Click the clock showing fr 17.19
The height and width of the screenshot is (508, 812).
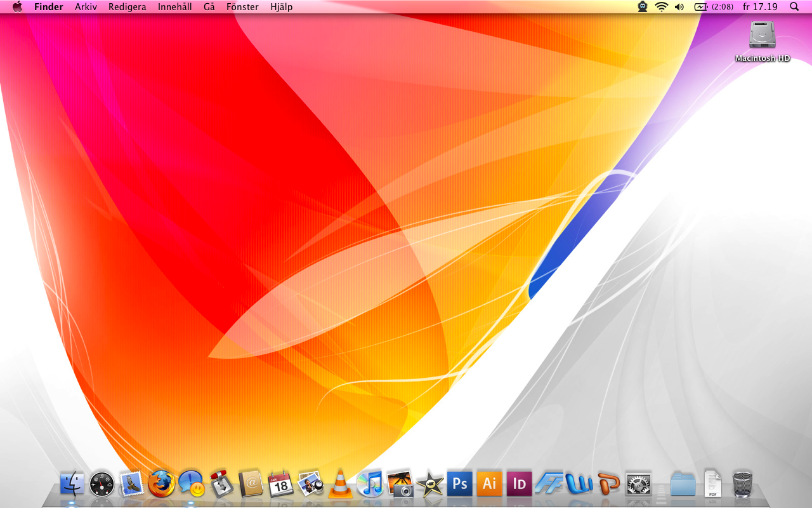[x=760, y=7]
